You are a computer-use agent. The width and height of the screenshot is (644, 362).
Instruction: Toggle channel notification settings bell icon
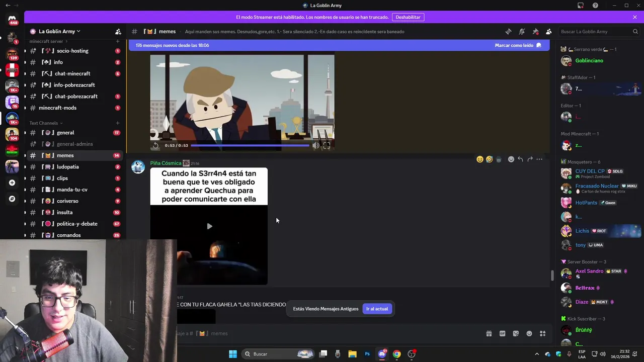[x=522, y=32]
